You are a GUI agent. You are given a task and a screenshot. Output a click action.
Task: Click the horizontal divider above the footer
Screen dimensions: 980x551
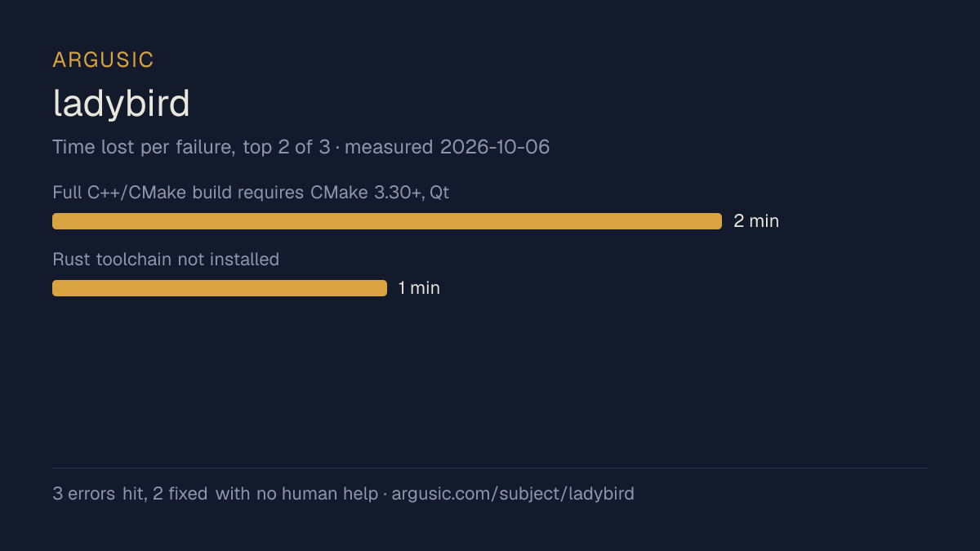tap(490, 468)
